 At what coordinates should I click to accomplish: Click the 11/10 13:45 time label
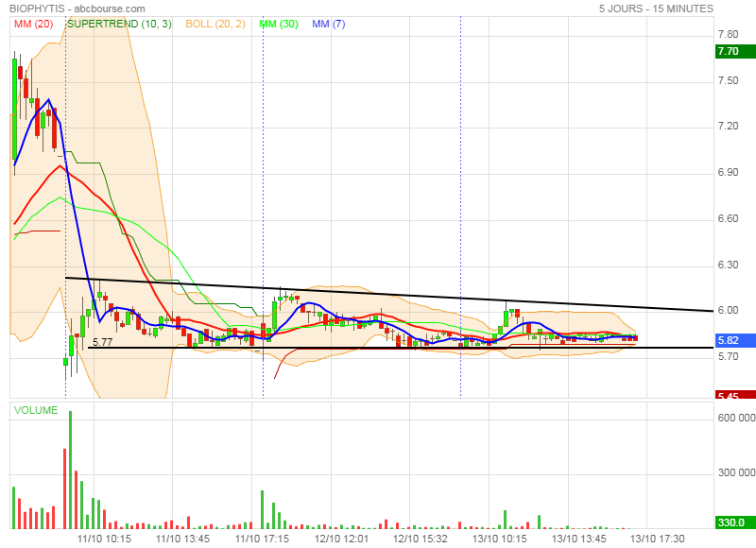[182, 539]
